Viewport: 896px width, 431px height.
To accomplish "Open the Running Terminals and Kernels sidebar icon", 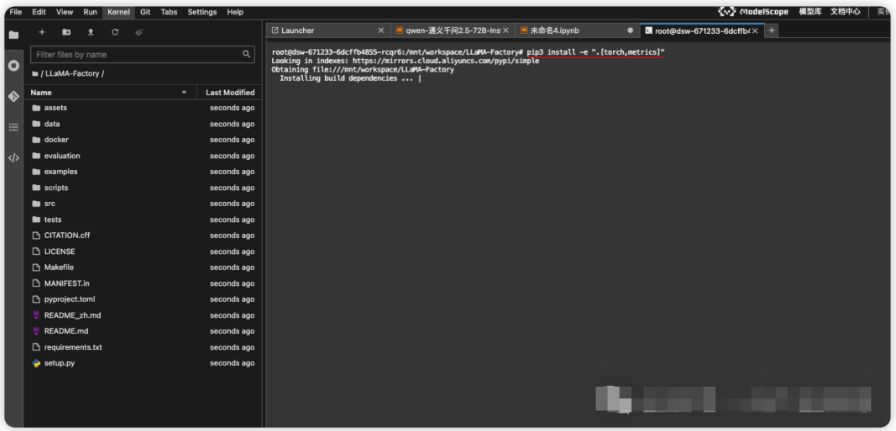I will click(x=13, y=66).
